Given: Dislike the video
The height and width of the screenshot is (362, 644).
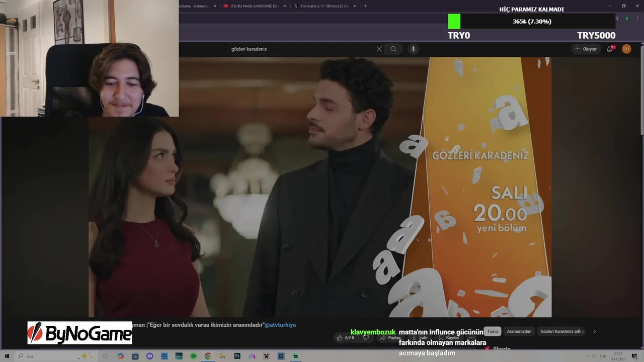Looking at the screenshot, I should (x=366, y=338).
